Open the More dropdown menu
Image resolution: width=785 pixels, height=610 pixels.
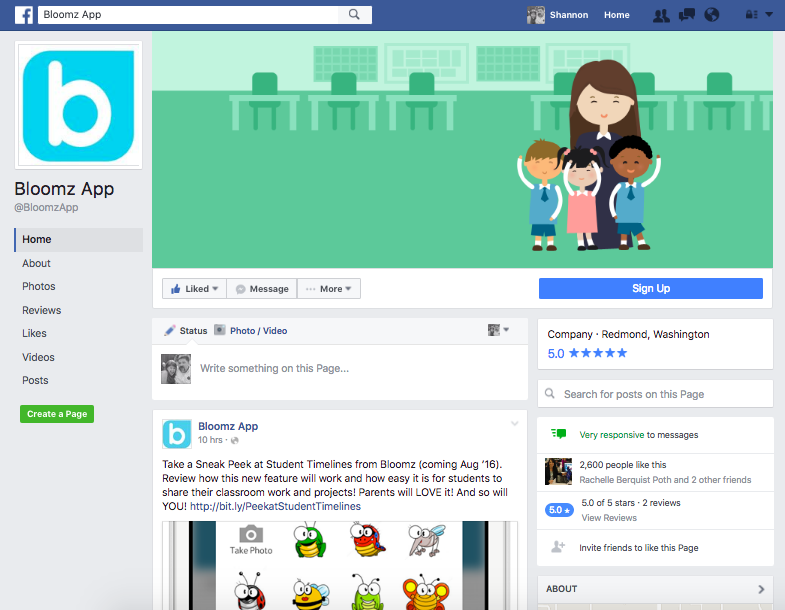(329, 288)
